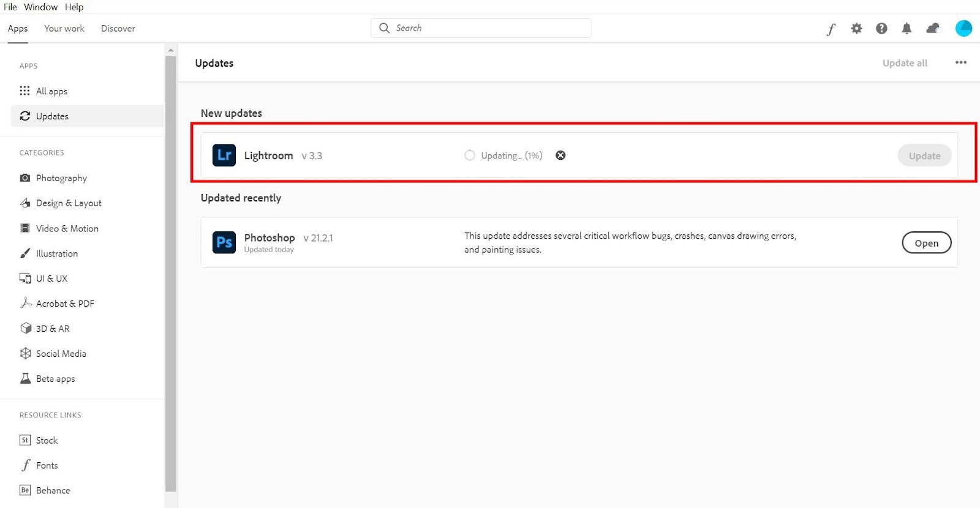Open more options ellipsis menu
This screenshot has height=508, width=980.
tap(961, 62)
